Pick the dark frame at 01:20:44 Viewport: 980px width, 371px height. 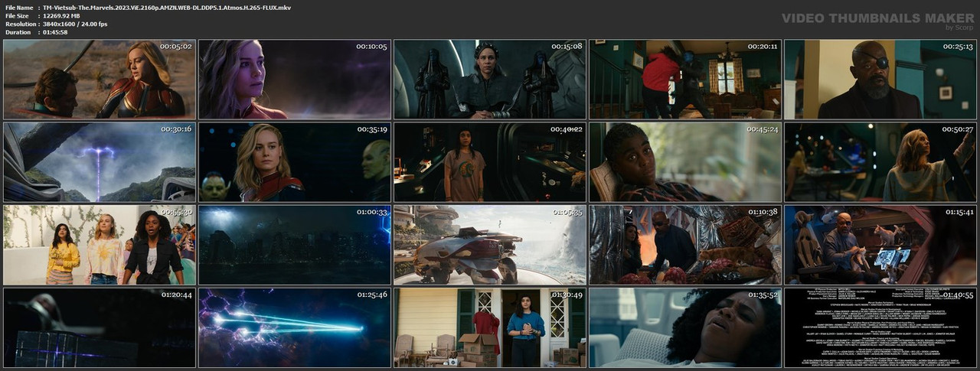click(x=99, y=327)
